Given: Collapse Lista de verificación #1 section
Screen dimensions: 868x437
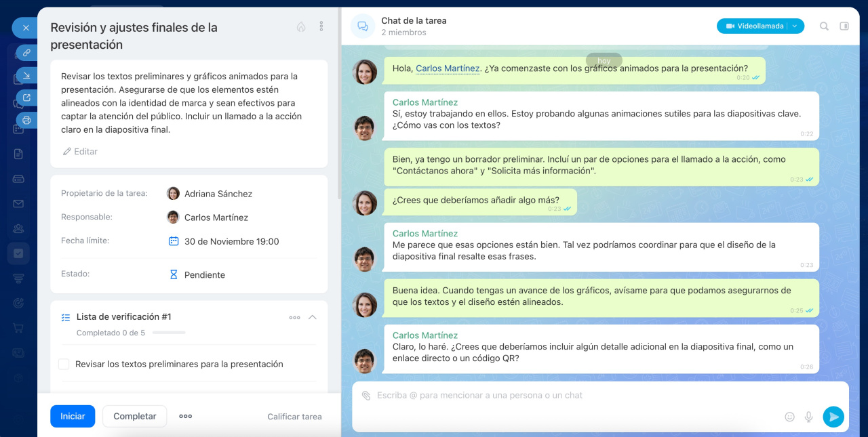Looking at the screenshot, I should [x=313, y=317].
